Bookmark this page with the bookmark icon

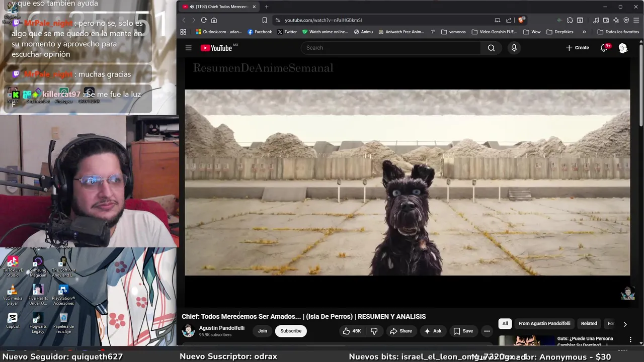coord(265,20)
